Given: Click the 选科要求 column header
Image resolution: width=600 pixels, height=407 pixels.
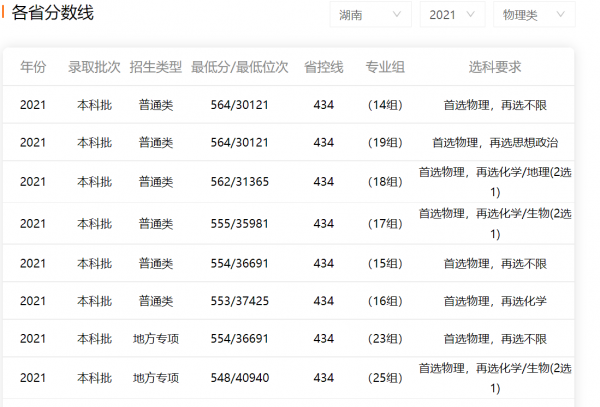Looking at the screenshot, I should [495, 67].
